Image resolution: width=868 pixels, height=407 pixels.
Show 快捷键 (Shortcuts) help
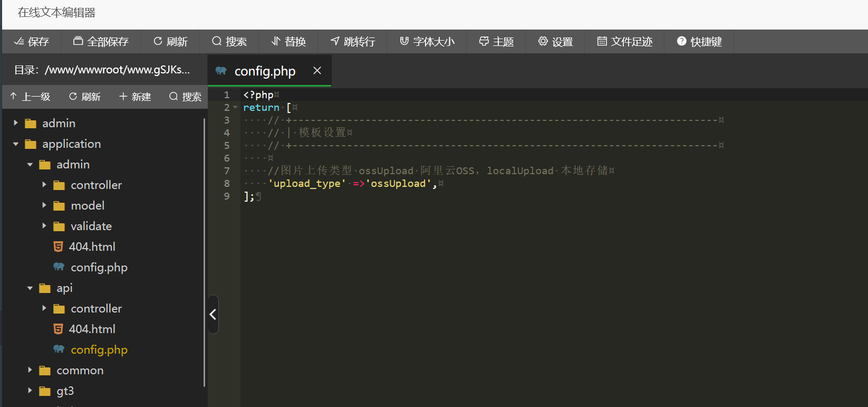pos(699,42)
